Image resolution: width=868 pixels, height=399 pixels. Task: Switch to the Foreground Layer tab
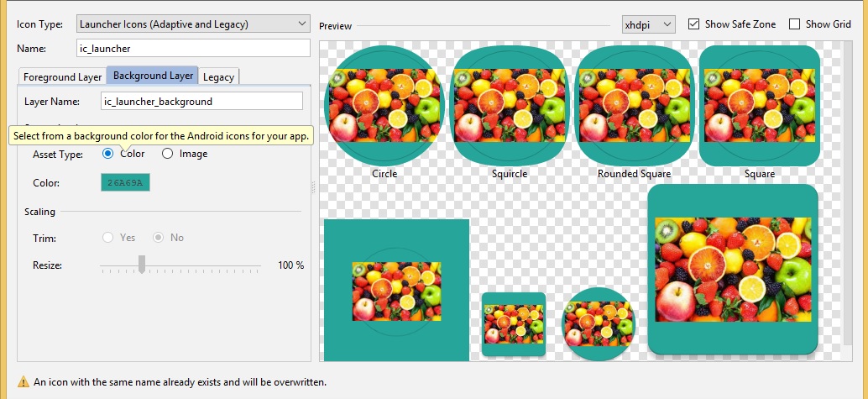(x=62, y=76)
